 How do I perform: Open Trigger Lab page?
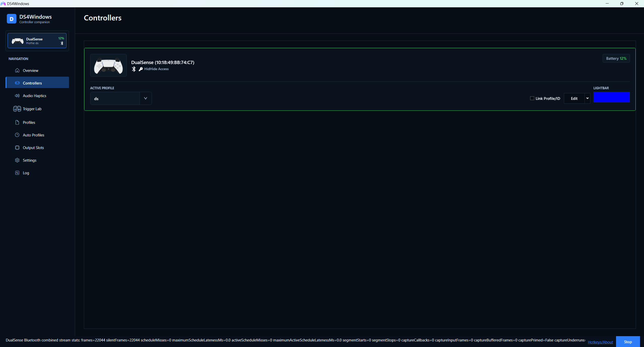[37, 109]
